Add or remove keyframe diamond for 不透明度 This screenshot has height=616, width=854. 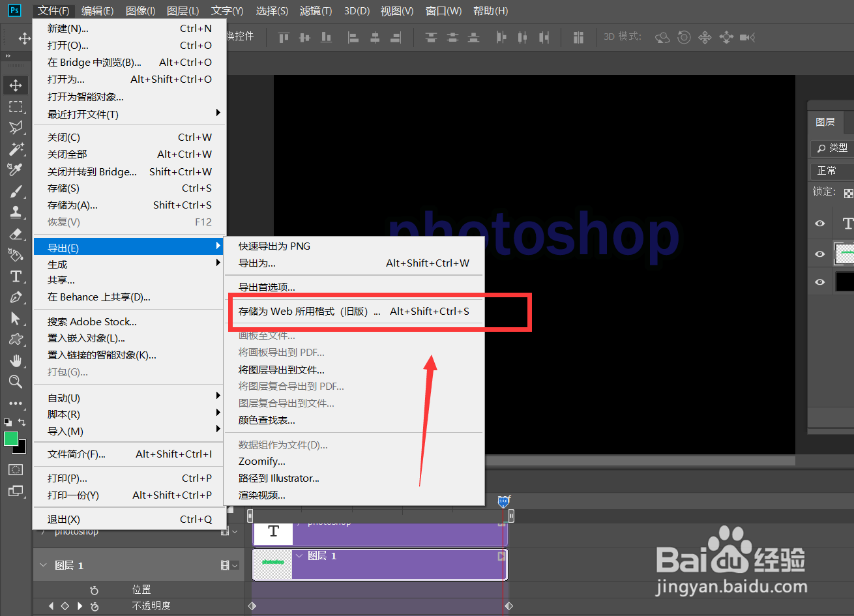click(x=65, y=606)
